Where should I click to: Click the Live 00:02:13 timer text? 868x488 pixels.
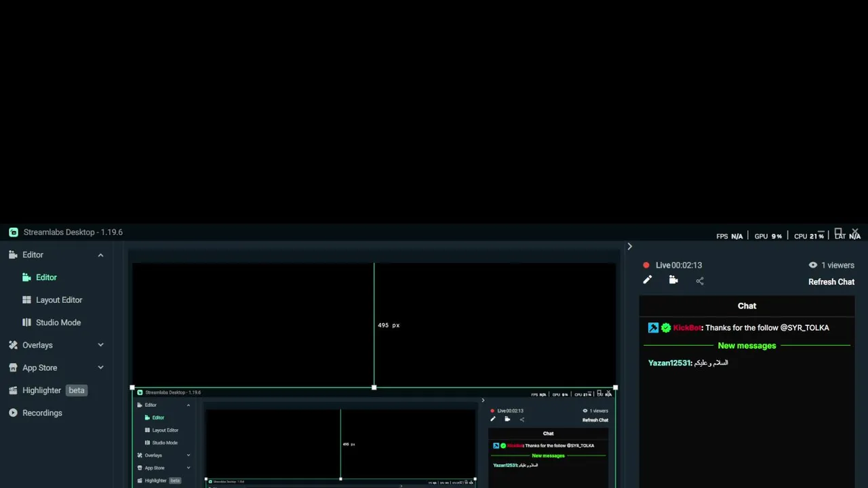pos(679,265)
